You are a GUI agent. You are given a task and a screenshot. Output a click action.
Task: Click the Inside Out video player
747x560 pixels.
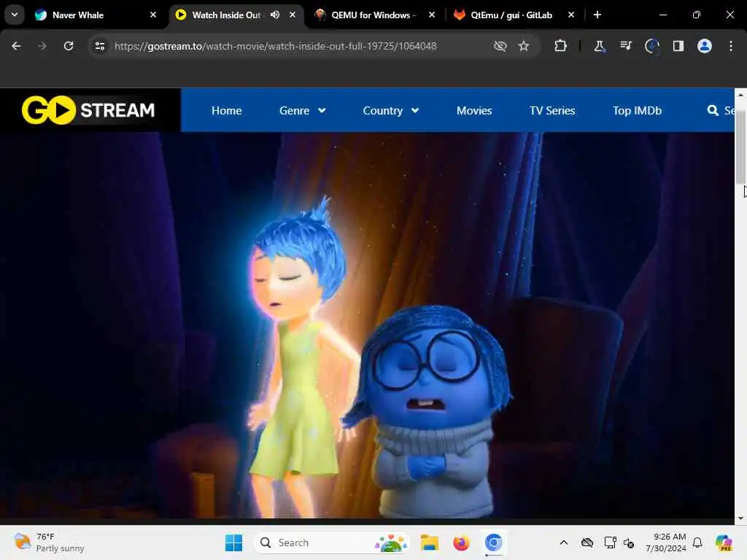[x=367, y=325]
